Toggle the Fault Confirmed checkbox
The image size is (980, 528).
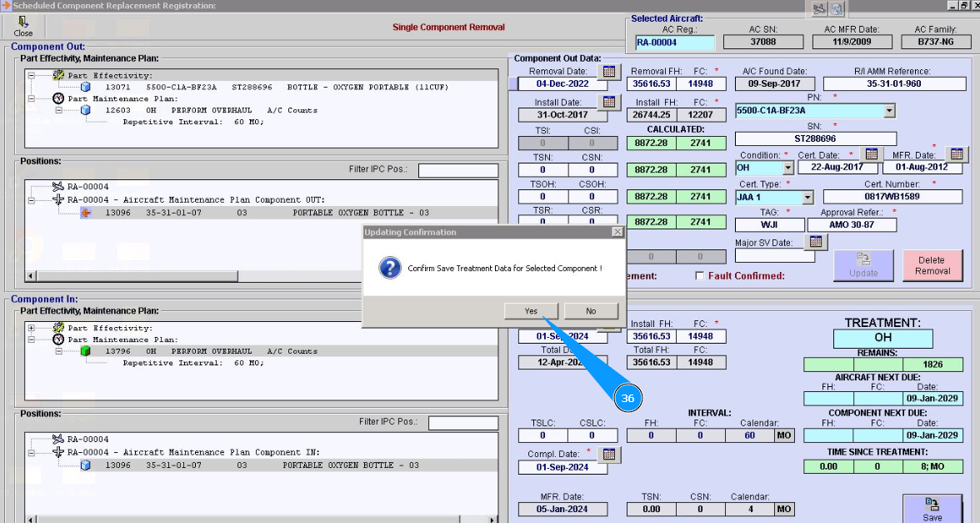(x=700, y=276)
